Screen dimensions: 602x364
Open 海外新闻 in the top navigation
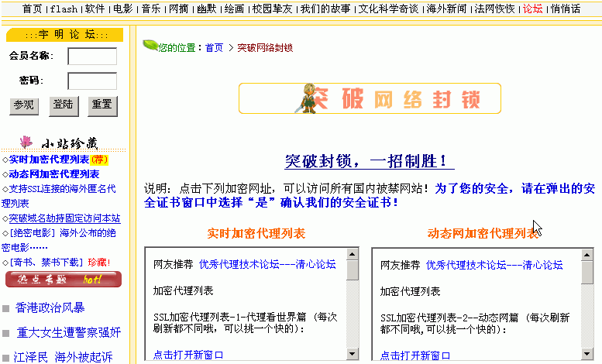(446, 9)
